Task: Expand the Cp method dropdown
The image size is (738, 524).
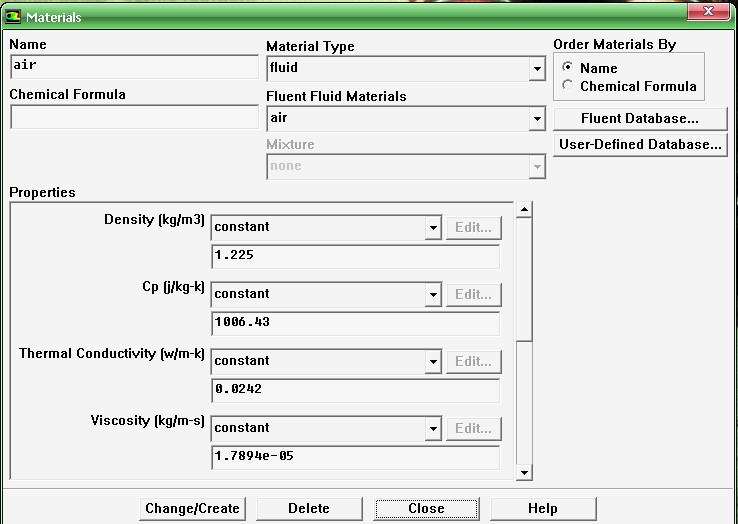Action: (x=432, y=295)
